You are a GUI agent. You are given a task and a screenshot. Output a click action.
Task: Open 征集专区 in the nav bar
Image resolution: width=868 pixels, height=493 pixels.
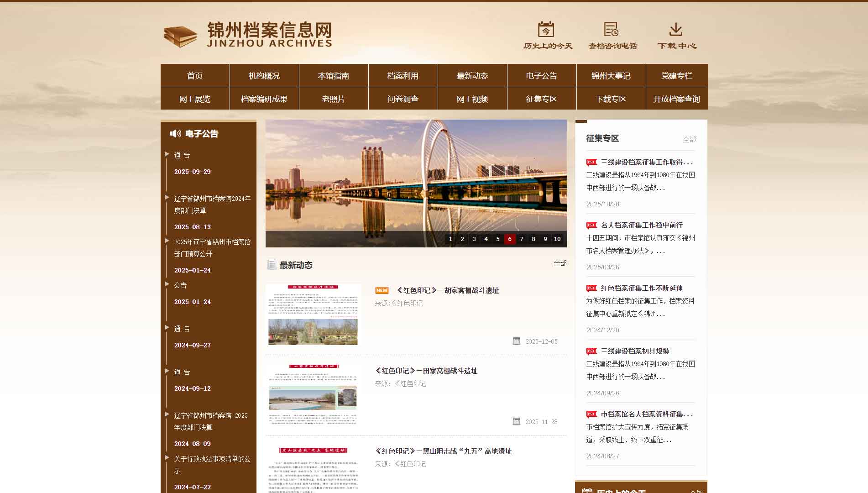pos(542,99)
